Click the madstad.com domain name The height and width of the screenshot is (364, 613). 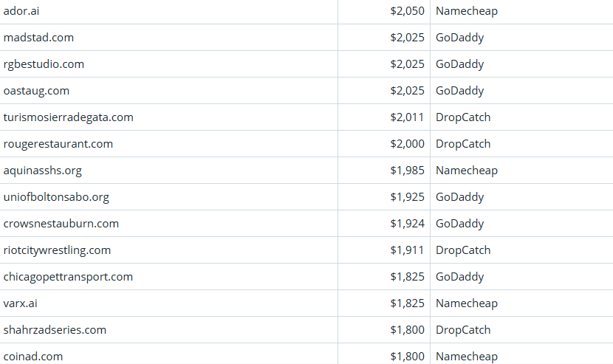coord(38,38)
